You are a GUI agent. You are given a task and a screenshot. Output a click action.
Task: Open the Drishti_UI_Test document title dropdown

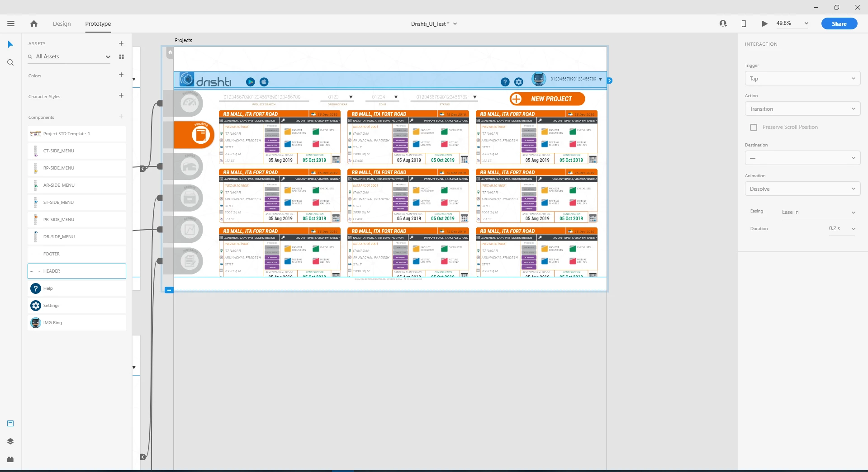click(x=434, y=24)
